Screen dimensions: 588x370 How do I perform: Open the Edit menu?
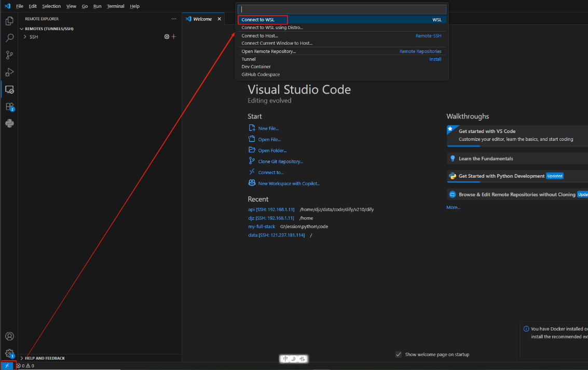coord(33,6)
